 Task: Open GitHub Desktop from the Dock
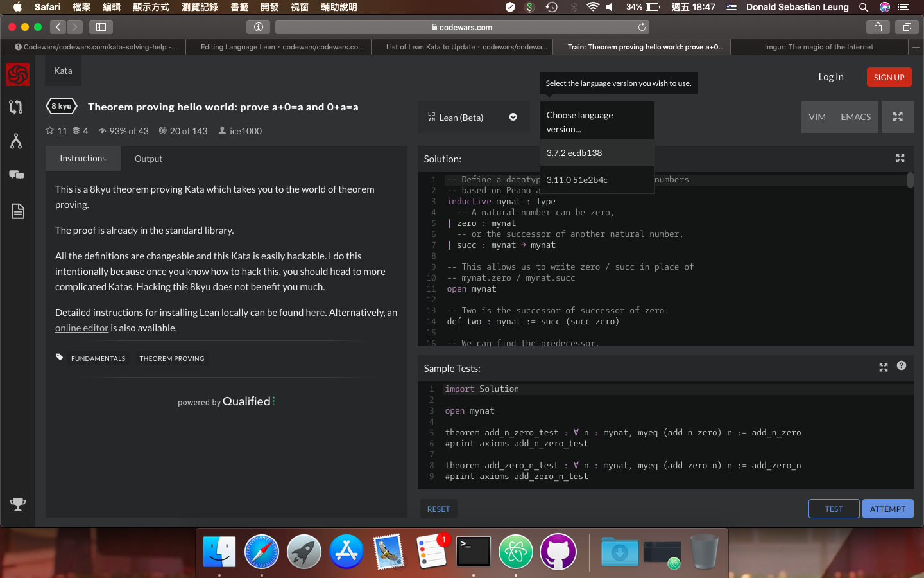[x=558, y=552]
